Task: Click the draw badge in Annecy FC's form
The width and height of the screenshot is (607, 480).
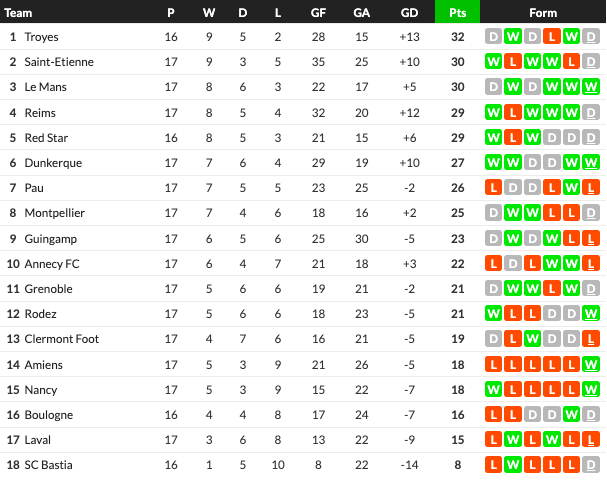Action: (513, 263)
